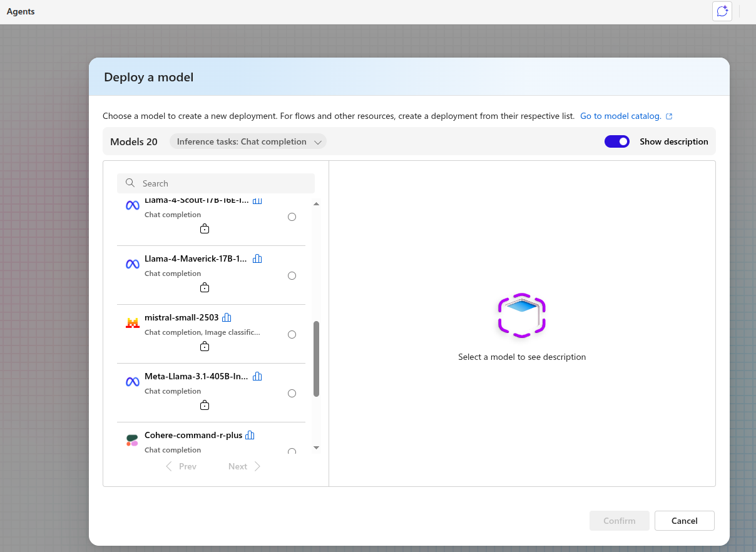Click the Cohere logo beside Cohere-command-r-plus
Screen dimensions: 756x552
click(x=132, y=441)
